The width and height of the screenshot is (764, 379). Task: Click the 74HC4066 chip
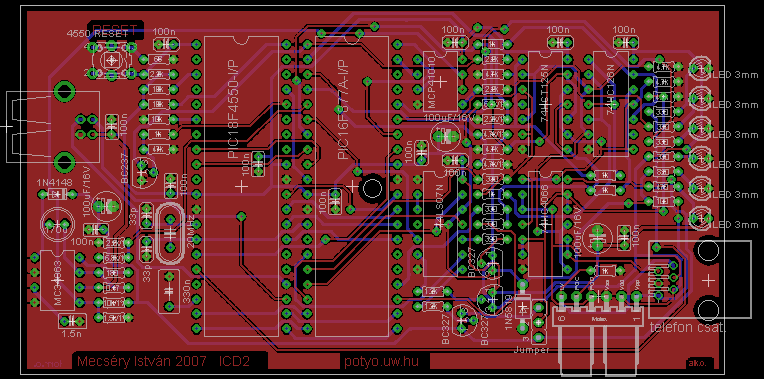(545, 224)
